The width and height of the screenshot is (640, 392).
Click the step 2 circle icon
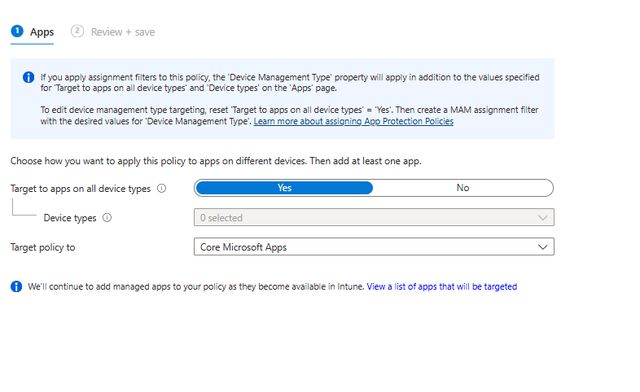coord(77,31)
